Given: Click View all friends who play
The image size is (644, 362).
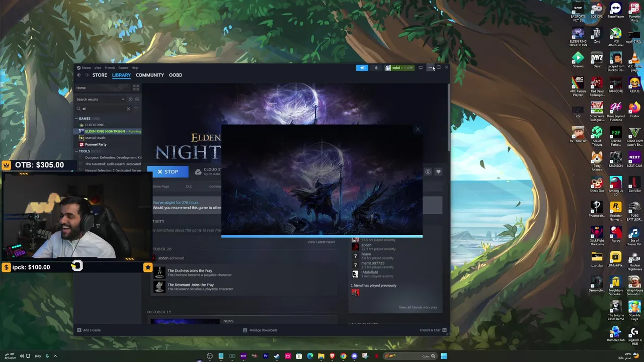Looking at the screenshot, I should pyautogui.click(x=418, y=307).
